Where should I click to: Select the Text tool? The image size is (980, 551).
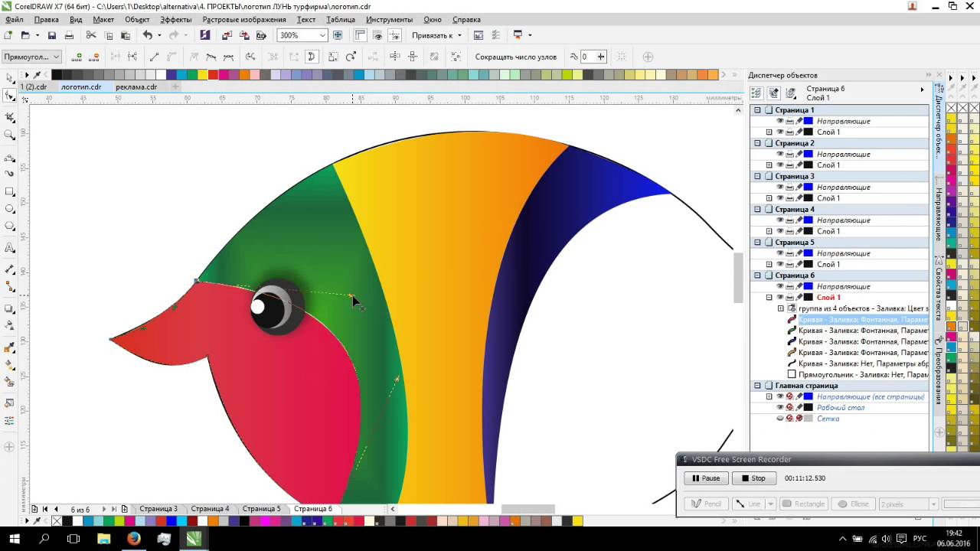pos(9,249)
